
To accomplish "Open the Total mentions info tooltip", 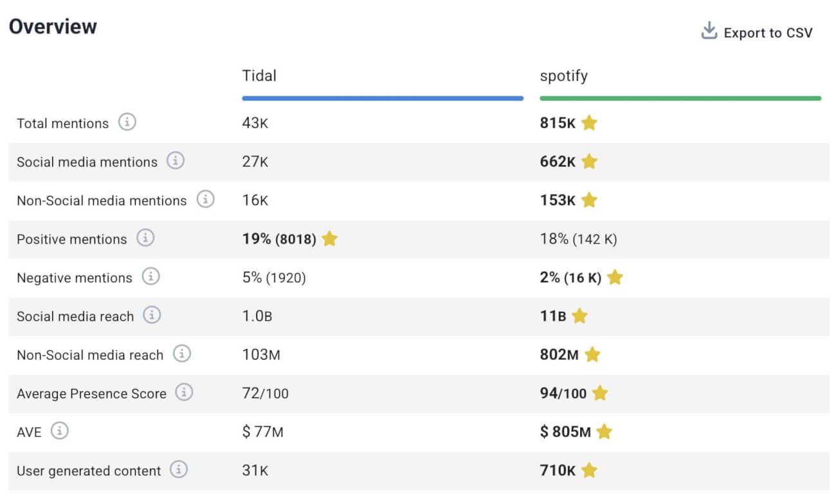I will click(128, 123).
